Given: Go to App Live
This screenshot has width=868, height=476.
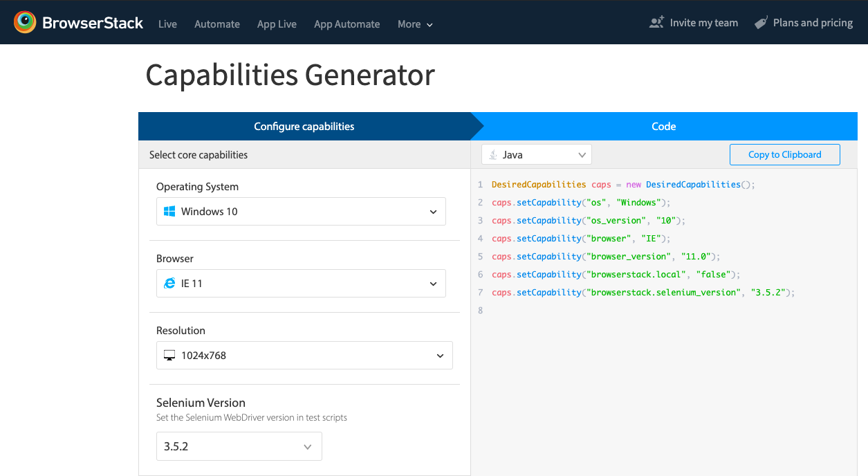Looking at the screenshot, I should click(277, 24).
